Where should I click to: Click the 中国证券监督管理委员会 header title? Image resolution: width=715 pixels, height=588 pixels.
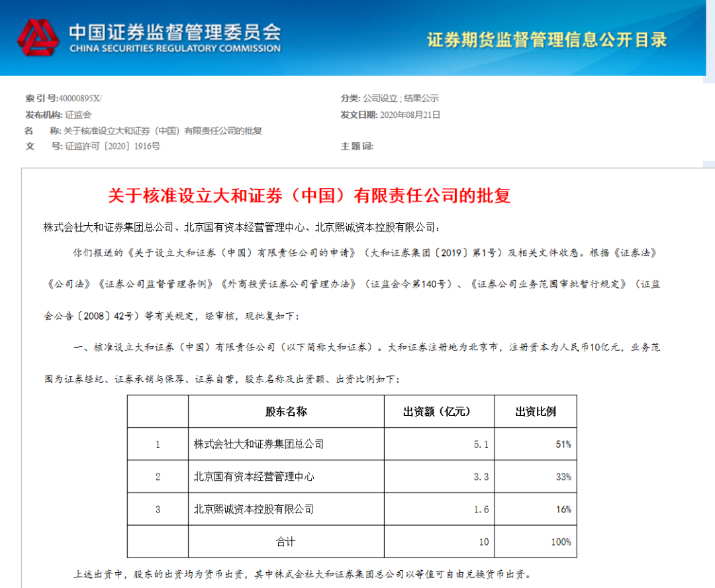pyautogui.click(x=175, y=32)
